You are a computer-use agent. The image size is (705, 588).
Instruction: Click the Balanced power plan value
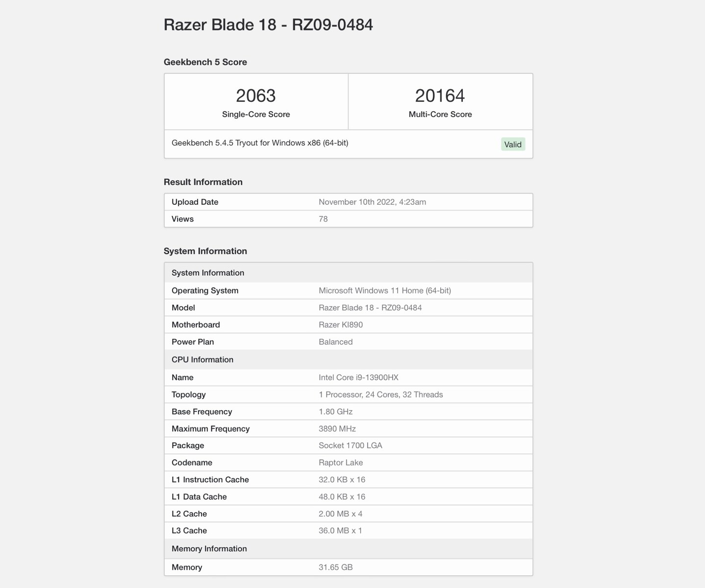click(x=336, y=342)
